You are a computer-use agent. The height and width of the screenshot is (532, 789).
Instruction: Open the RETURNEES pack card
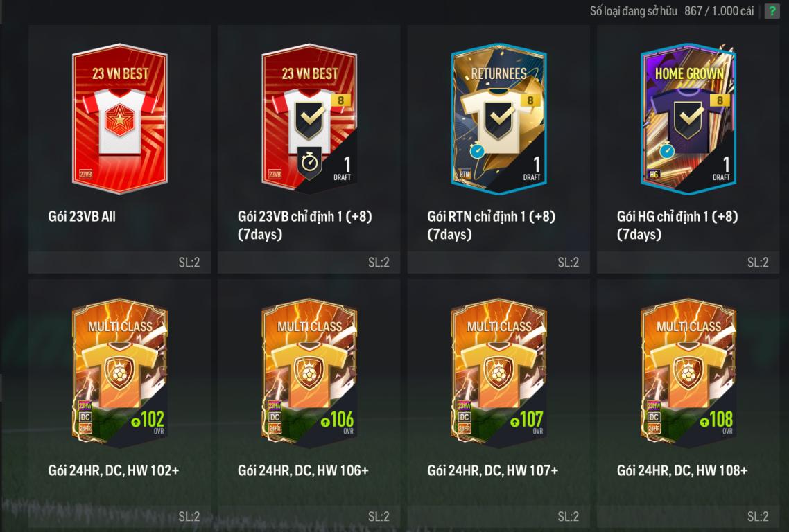point(498,118)
